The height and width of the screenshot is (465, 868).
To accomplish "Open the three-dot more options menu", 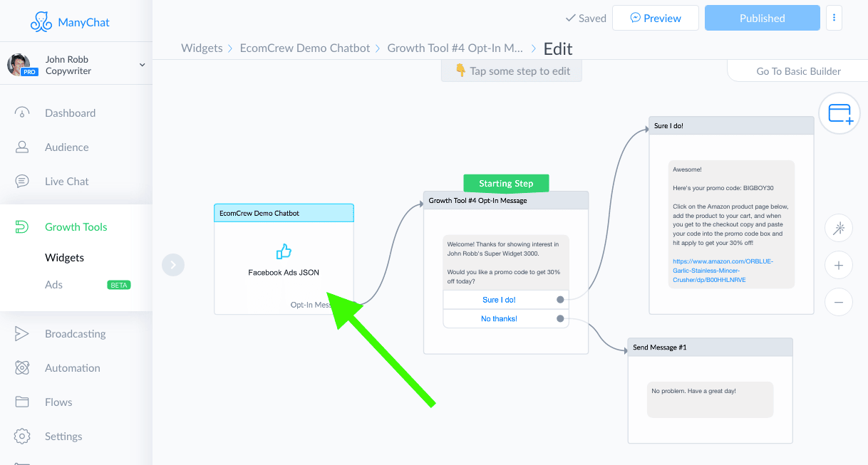I will [834, 19].
